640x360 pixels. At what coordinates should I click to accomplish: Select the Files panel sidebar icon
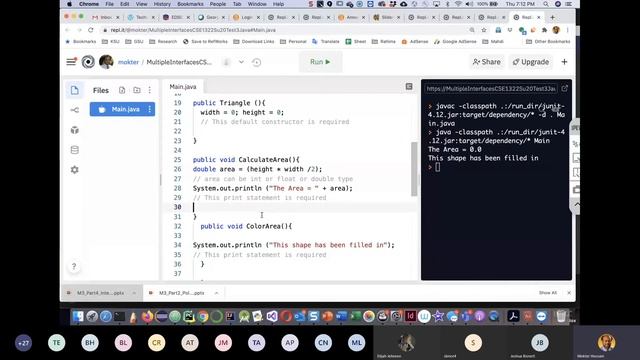75,90
